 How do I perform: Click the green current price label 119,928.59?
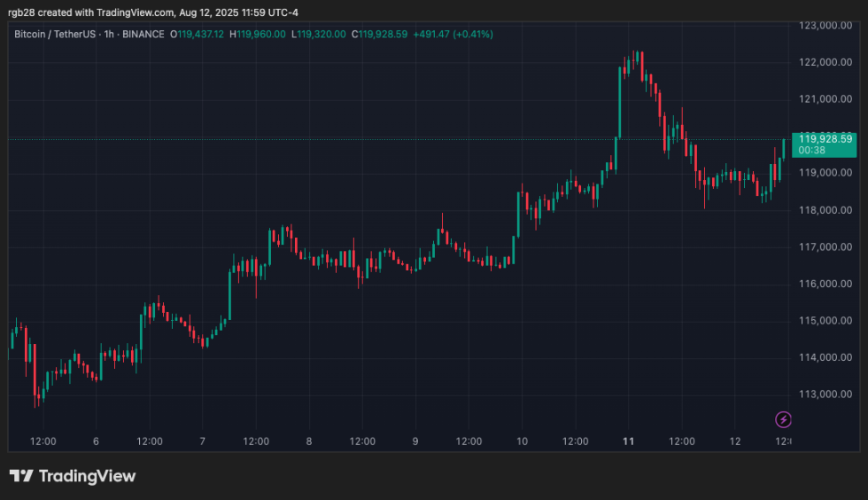[x=825, y=138]
